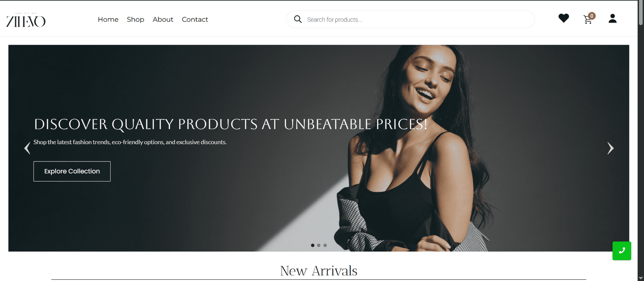Click the hero banner model image
644x281 pixels.
tap(427, 148)
